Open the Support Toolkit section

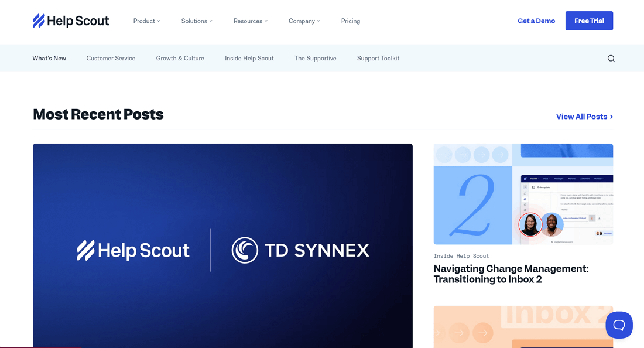(x=378, y=59)
